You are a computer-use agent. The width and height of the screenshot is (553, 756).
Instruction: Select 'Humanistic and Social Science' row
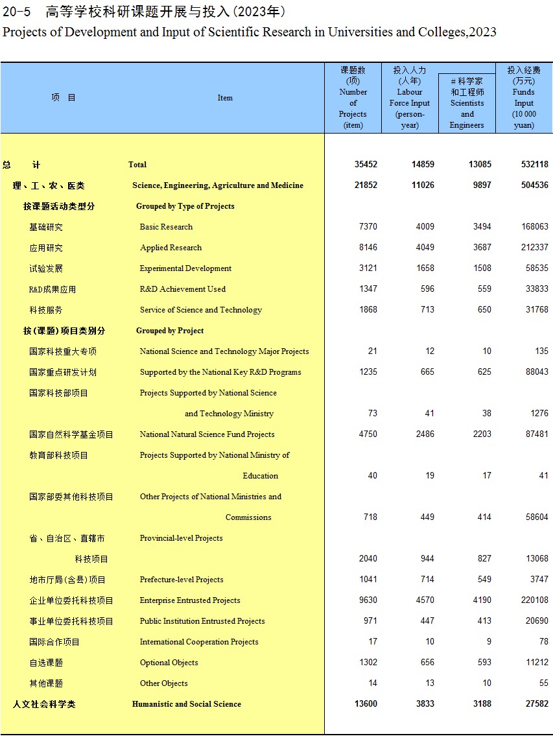(x=187, y=704)
